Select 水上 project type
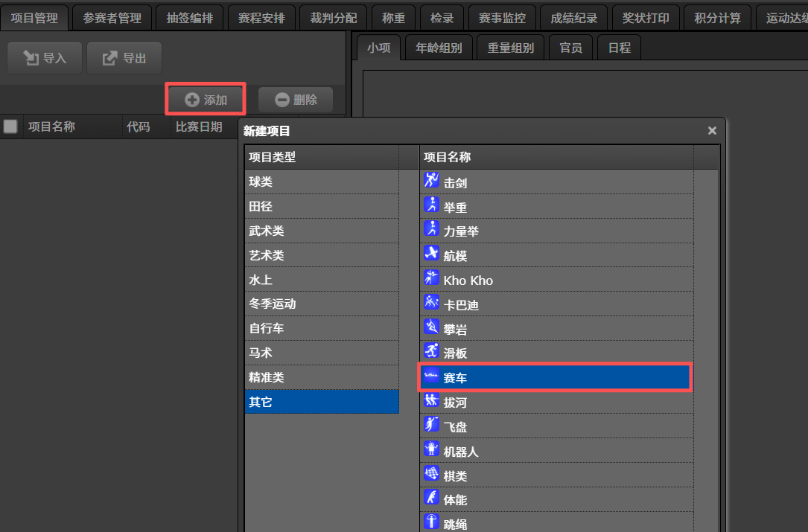This screenshot has width=808, height=532. (x=322, y=280)
